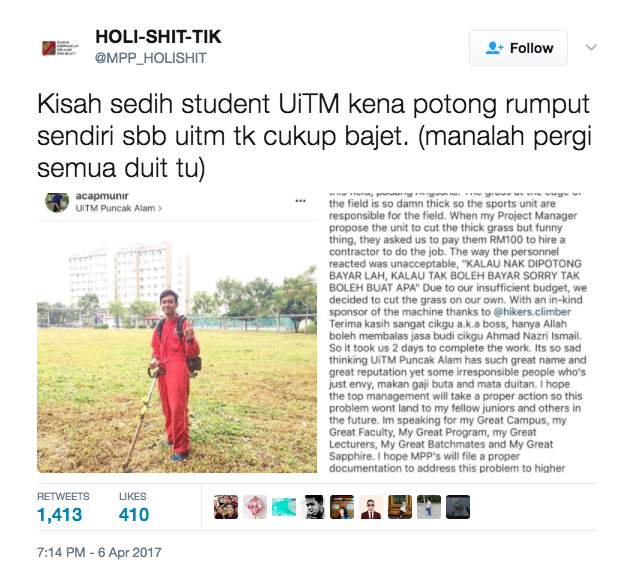Open the @MPP_HOLISHIT handle link

pyautogui.click(x=150, y=58)
